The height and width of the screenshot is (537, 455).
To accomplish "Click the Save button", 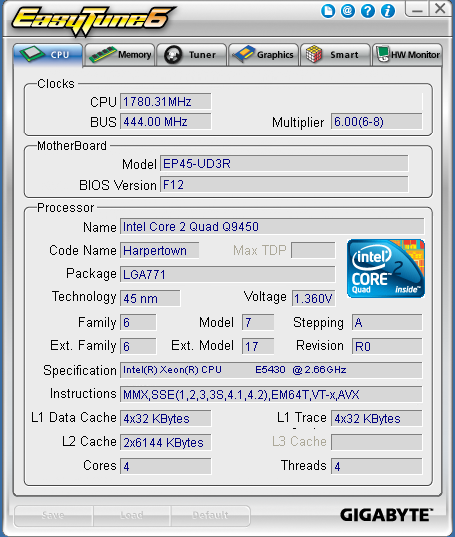I will 53,515.
